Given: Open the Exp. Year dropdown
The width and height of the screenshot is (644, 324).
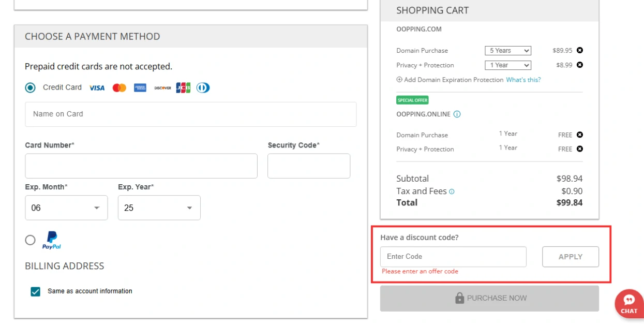Looking at the screenshot, I should 159,208.
